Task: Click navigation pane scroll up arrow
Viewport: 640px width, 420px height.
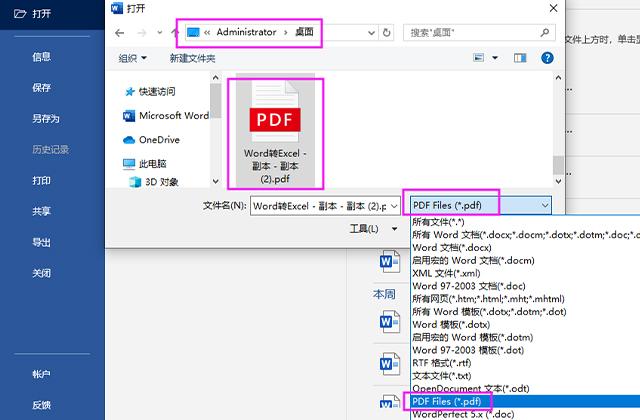Action: (216, 78)
